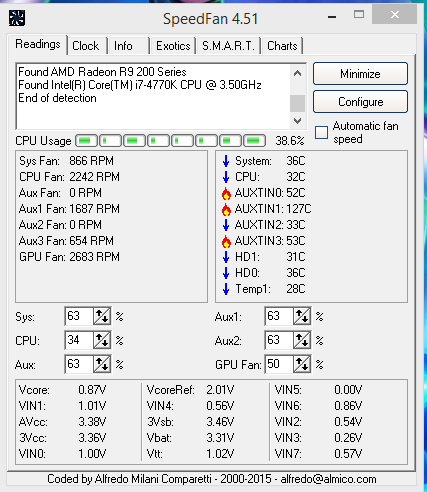427x492 pixels.
Task: Click the 'End of detection' log line
Action: (57, 98)
